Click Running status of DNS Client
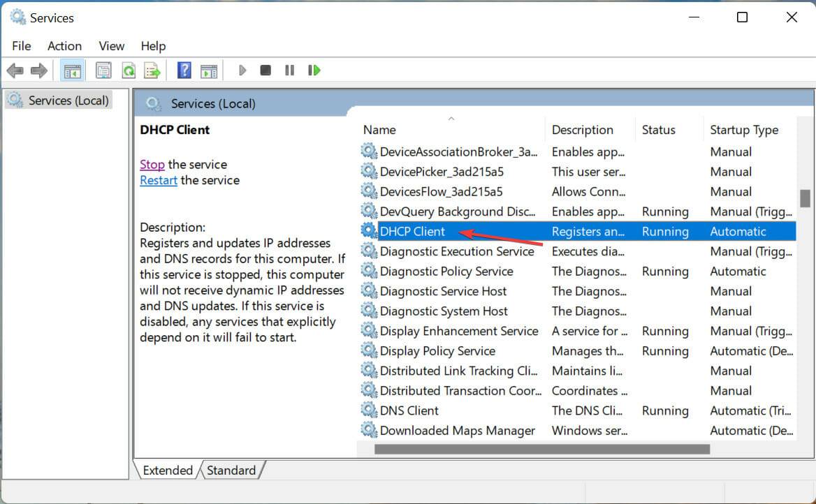Screen dimensions: 816x504 (664, 411)
